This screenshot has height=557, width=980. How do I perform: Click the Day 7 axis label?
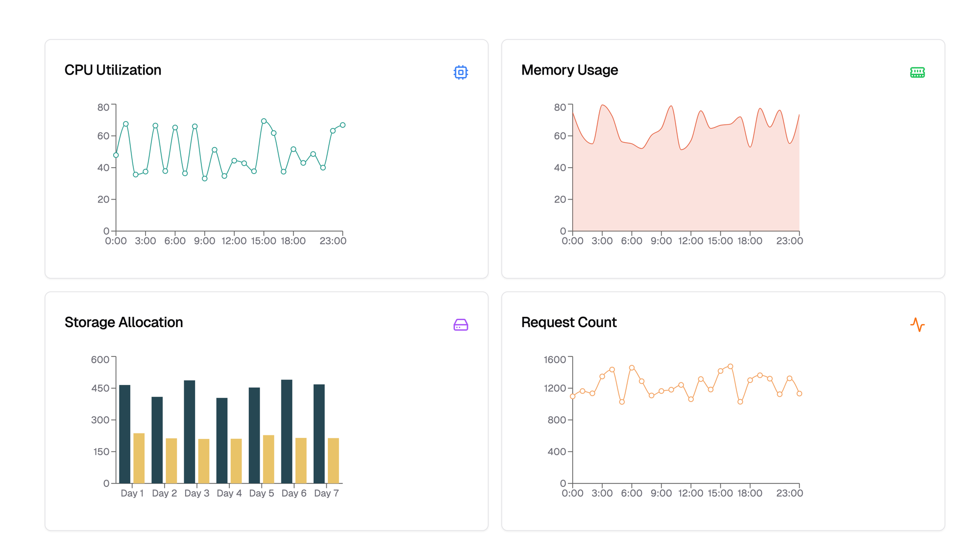coord(326,493)
